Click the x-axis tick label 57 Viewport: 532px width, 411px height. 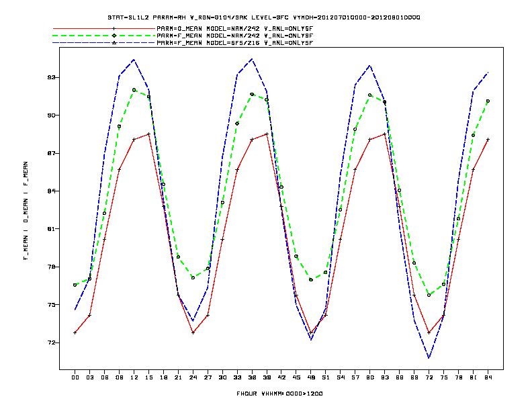pyautogui.click(x=355, y=377)
